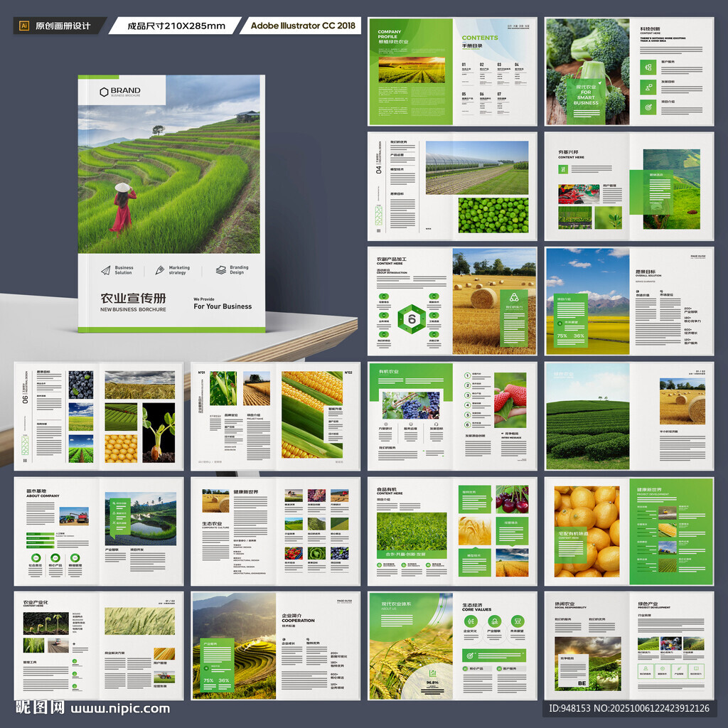Click the cherries photo
The height and width of the screenshot is (728, 728).
pos(512,499)
